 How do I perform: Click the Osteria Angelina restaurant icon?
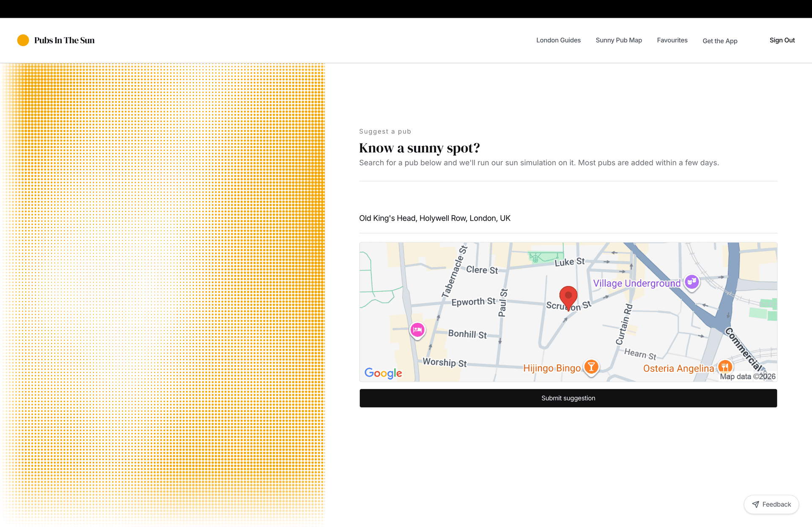(x=725, y=367)
